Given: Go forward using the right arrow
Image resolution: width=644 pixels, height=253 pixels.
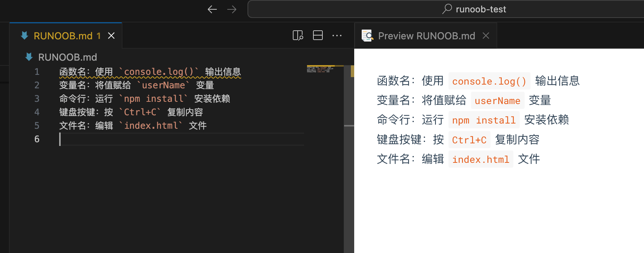Looking at the screenshot, I should click(232, 9).
